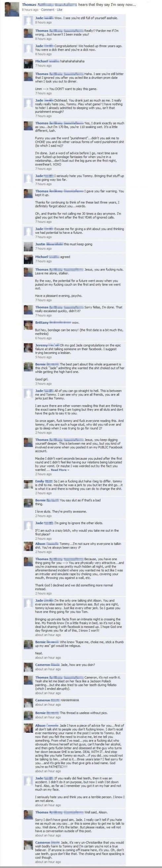
Task: Click Jeremy's profile thumbnail
Action: click(28, 348)
